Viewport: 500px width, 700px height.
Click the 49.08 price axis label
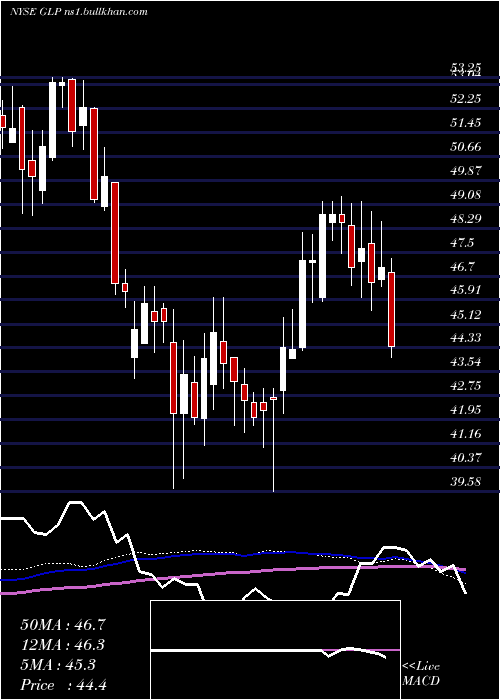(466, 195)
